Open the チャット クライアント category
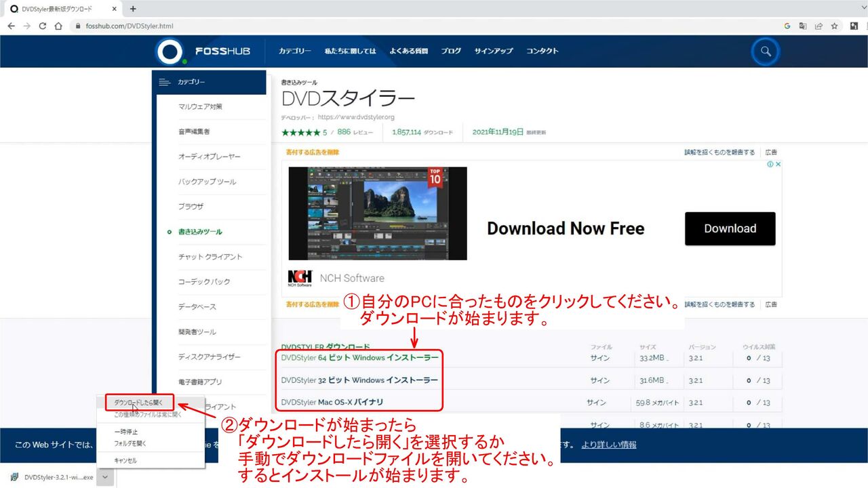Image resolution: width=868 pixels, height=488 pixels. [210, 257]
